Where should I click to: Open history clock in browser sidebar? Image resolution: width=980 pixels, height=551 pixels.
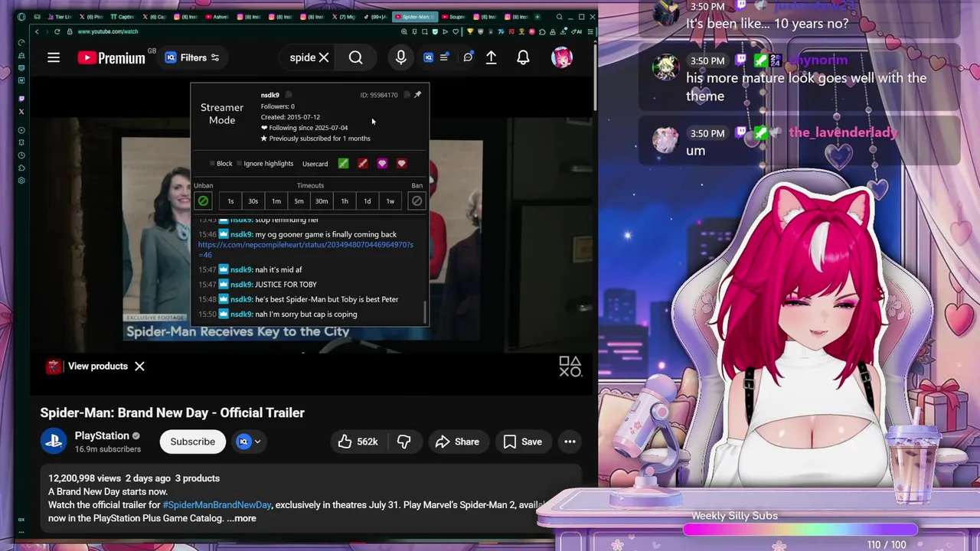pyautogui.click(x=21, y=155)
